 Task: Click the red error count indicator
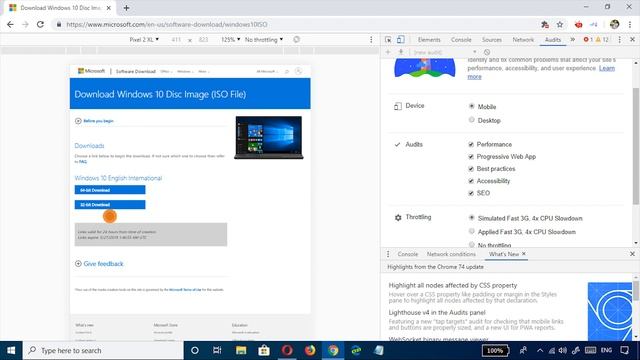588,40
